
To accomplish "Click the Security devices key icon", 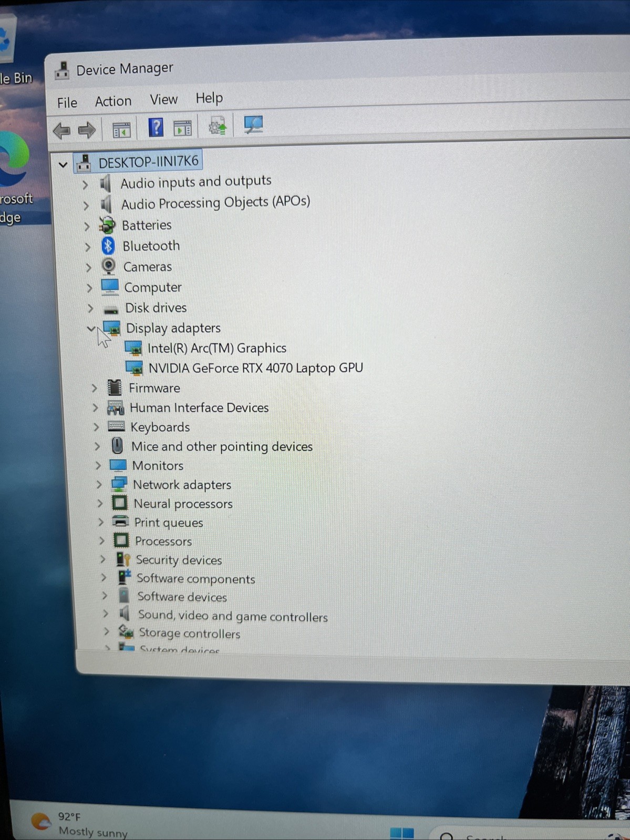I will coord(123,559).
